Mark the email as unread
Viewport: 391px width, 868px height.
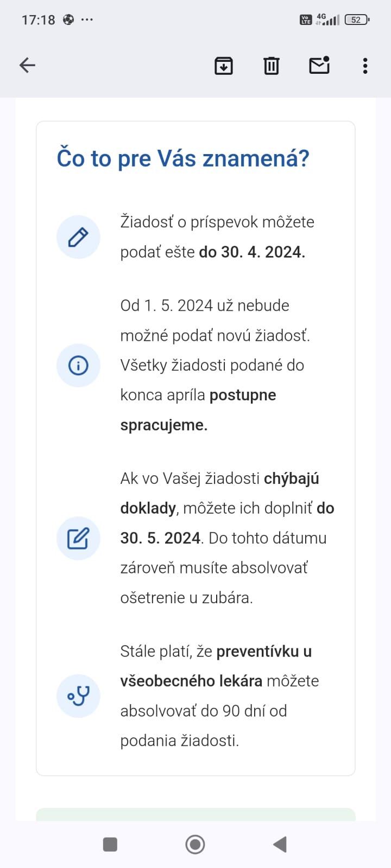319,65
